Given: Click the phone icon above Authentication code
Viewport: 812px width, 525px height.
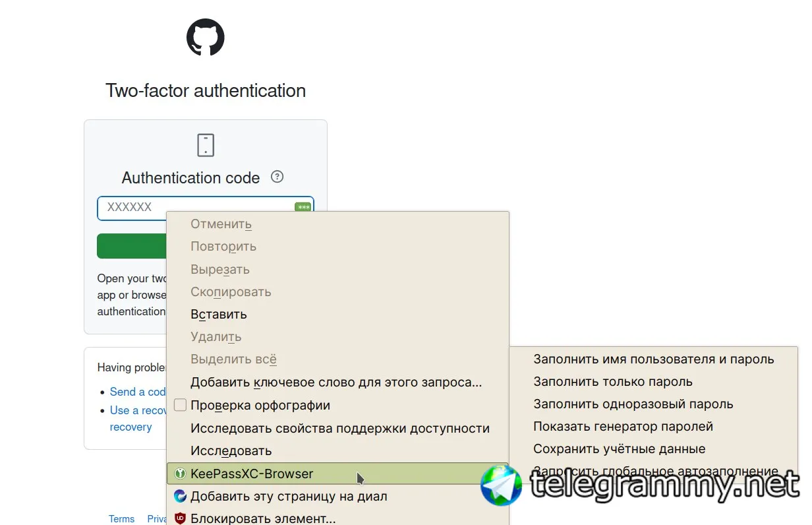Looking at the screenshot, I should tap(206, 145).
